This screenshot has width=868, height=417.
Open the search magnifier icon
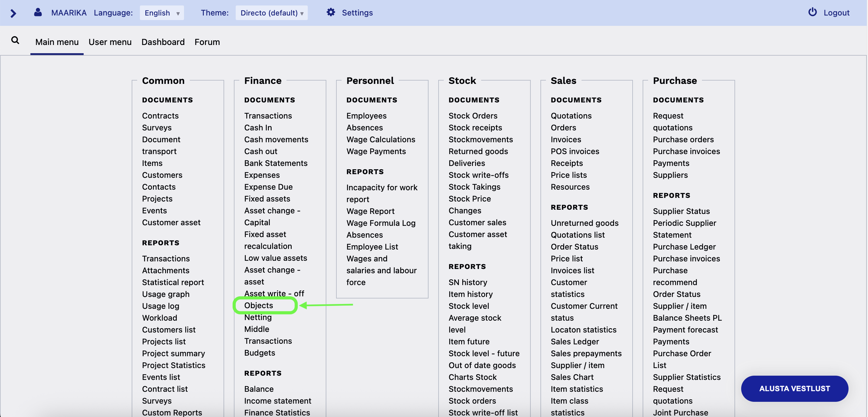click(16, 40)
